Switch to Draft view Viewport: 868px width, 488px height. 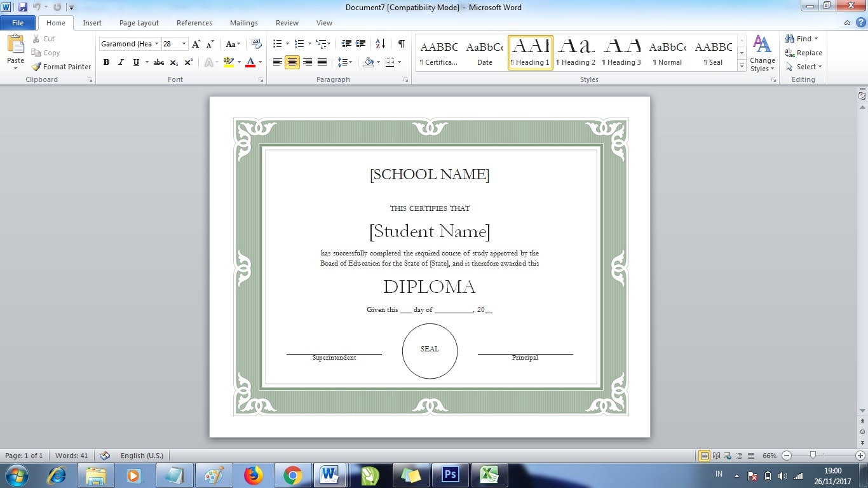751,456
